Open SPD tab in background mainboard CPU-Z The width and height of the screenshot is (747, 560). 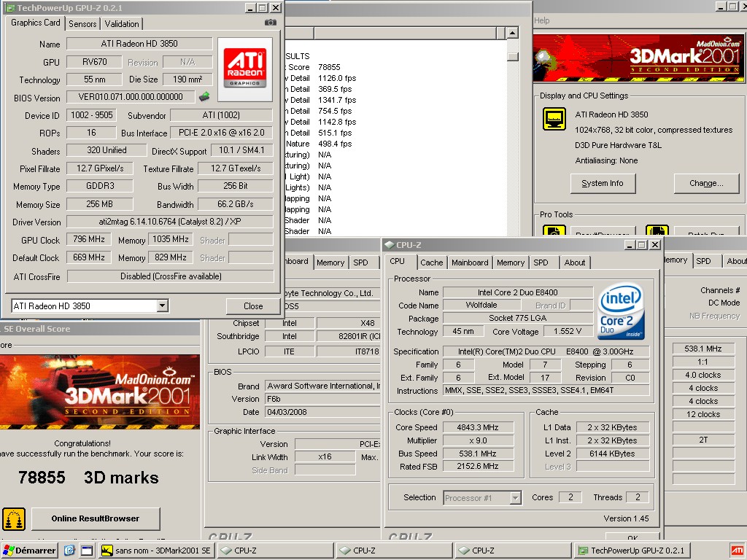[360, 262]
